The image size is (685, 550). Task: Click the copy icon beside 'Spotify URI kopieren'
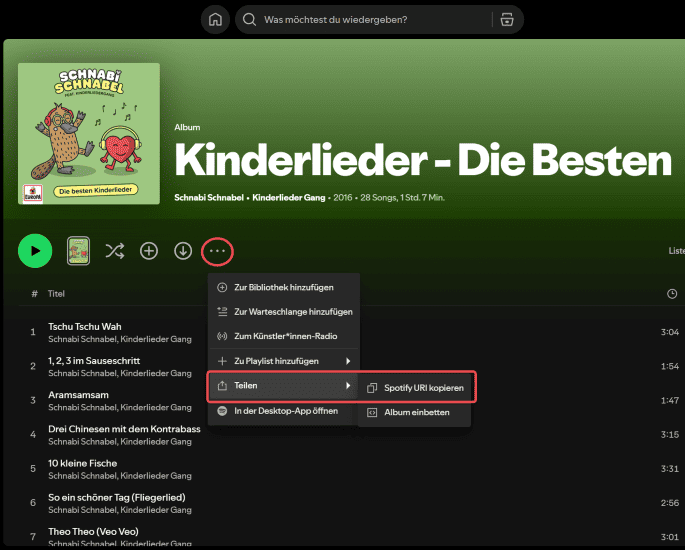tap(372, 388)
